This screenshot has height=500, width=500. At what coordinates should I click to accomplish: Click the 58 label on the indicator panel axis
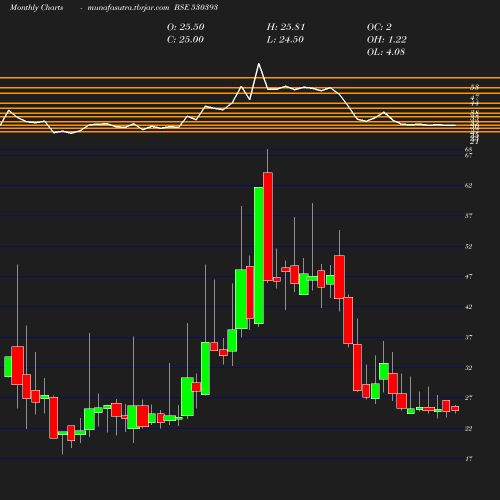[474, 88]
